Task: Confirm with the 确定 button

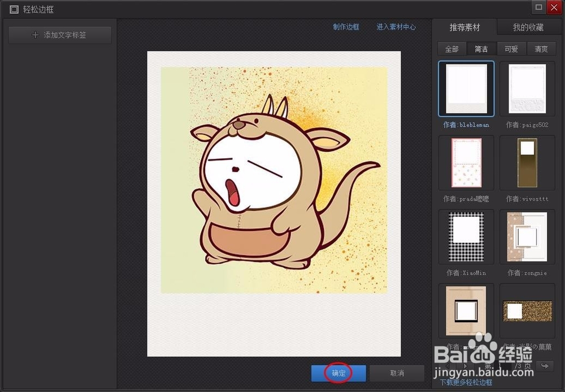Action: coord(338,373)
